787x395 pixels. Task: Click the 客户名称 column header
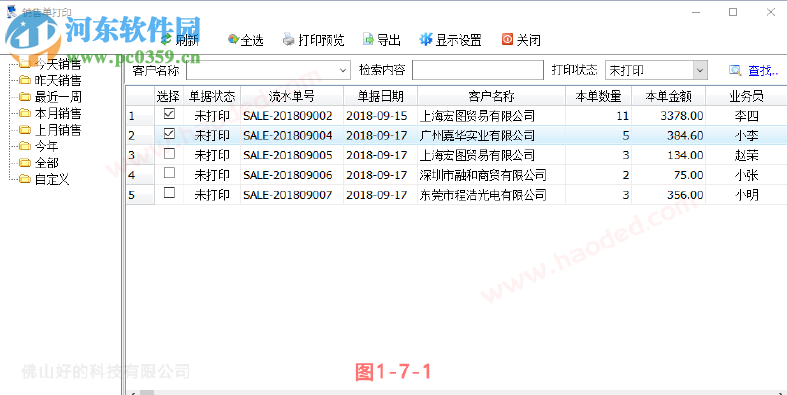[x=491, y=96]
